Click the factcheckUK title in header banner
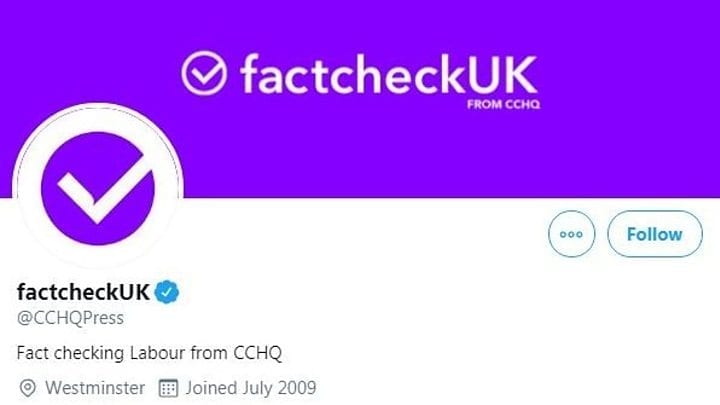 388,73
